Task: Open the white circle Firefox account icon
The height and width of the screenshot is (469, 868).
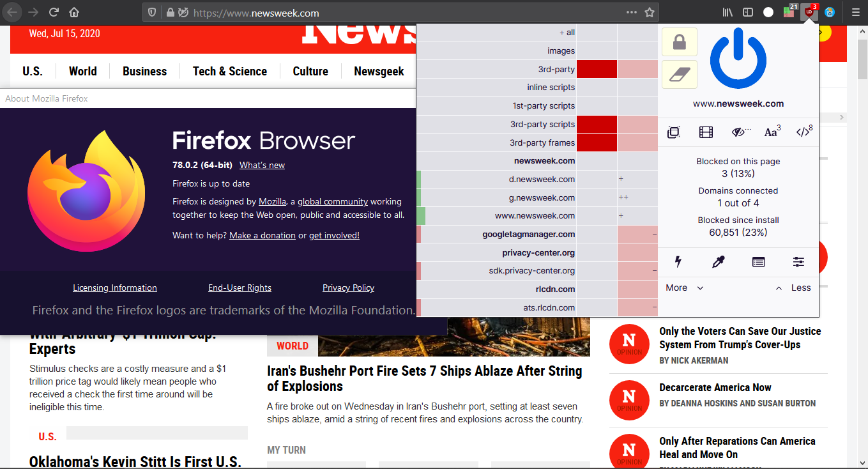Action: point(768,12)
